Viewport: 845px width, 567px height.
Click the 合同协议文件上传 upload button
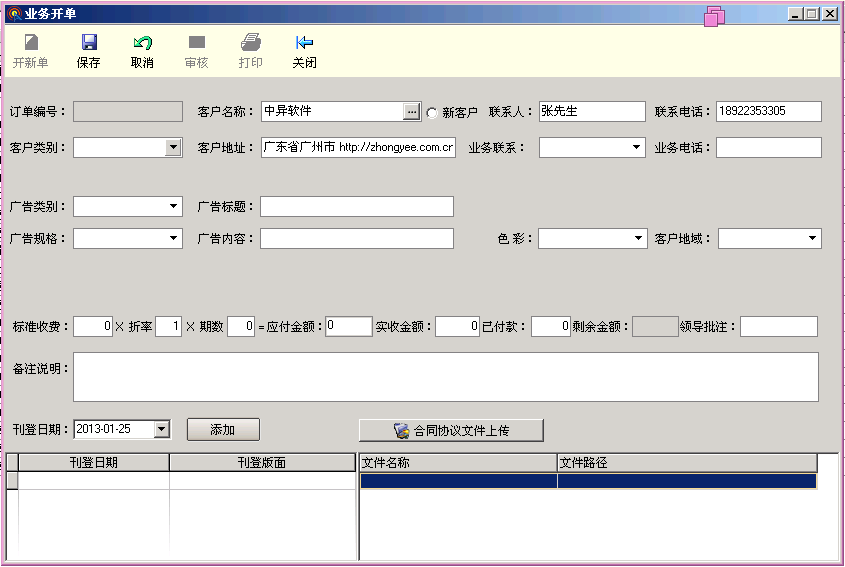pyautogui.click(x=451, y=430)
